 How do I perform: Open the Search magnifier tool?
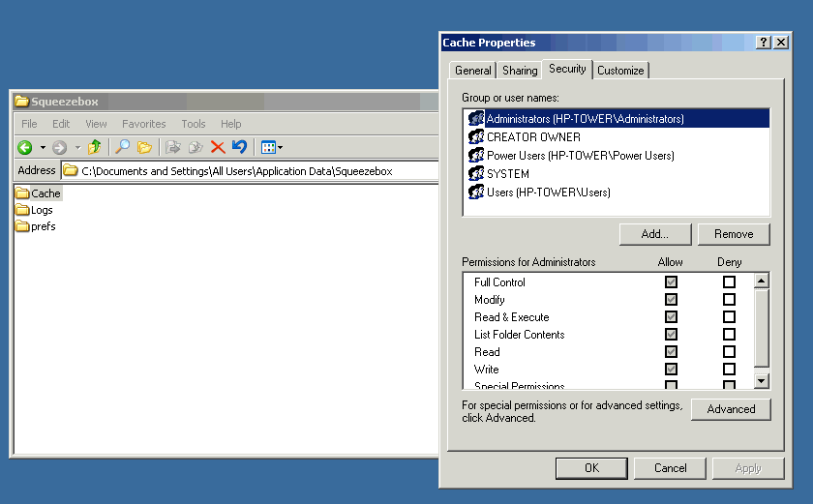(x=123, y=147)
